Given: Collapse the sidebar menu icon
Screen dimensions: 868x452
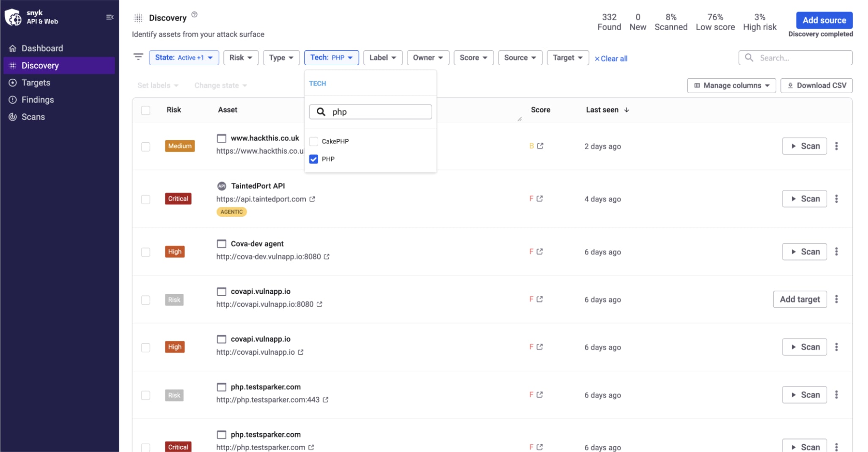Looking at the screenshot, I should tap(110, 17).
